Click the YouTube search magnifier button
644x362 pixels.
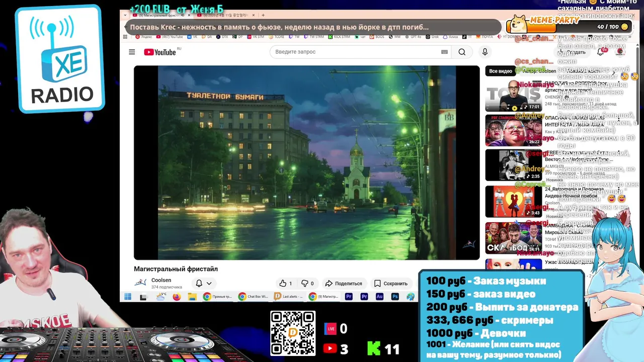(x=462, y=52)
